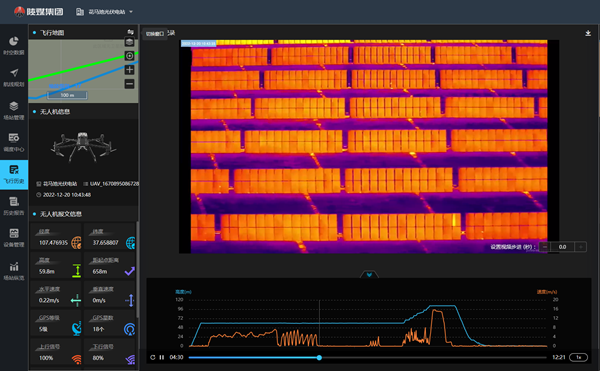Click the playback progress slider handle
The height and width of the screenshot is (371, 600).
(319, 358)
